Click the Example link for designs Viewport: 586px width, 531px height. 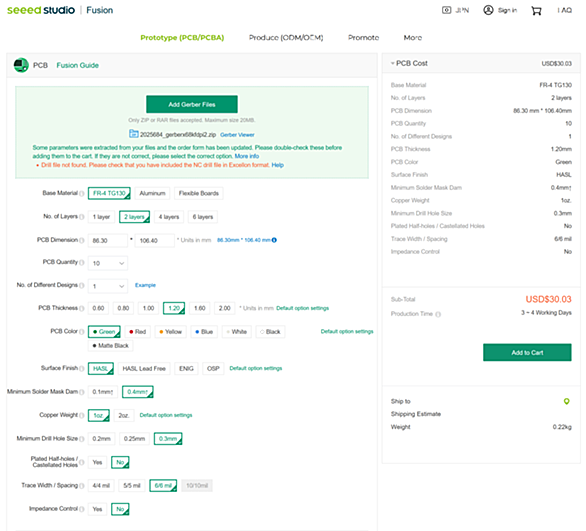145,285
